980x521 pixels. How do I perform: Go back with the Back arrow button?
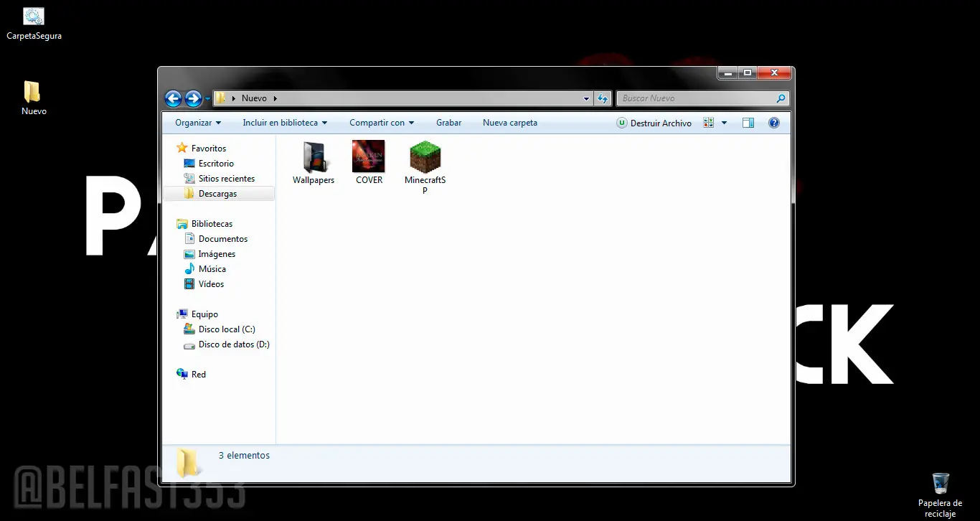click(173, 98)
